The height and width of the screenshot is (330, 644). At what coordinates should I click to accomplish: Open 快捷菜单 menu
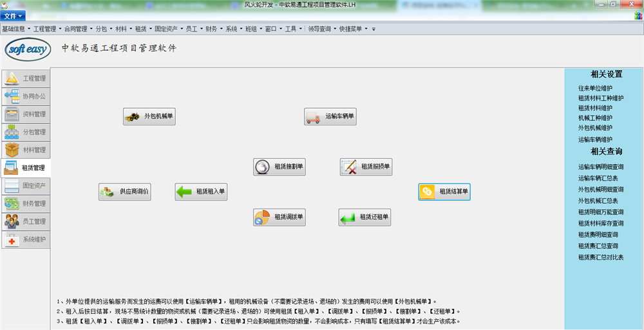click(353, 29)
